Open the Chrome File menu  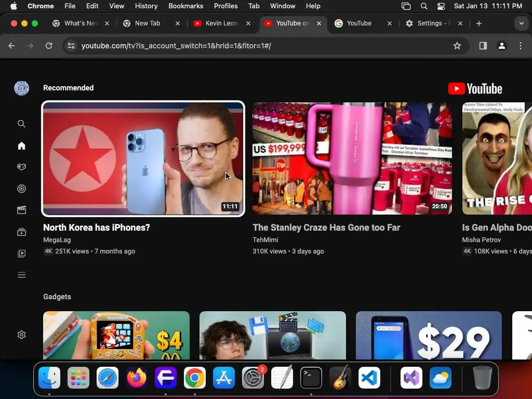point(70,6)
